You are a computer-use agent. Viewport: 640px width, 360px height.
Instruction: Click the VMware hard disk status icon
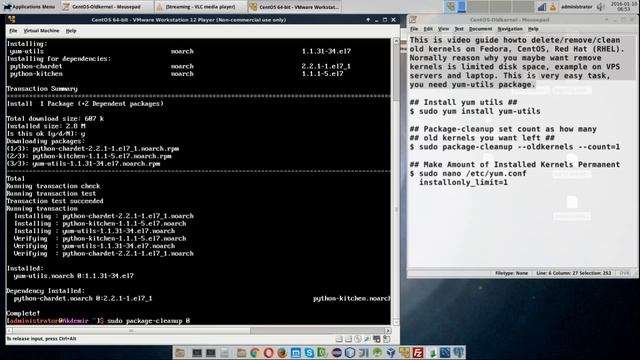[339, 339]
